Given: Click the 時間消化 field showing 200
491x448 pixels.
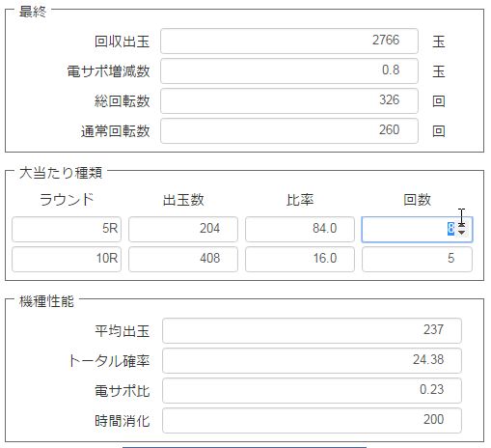Looking at the screenshot, I should [x=312, y=420].
